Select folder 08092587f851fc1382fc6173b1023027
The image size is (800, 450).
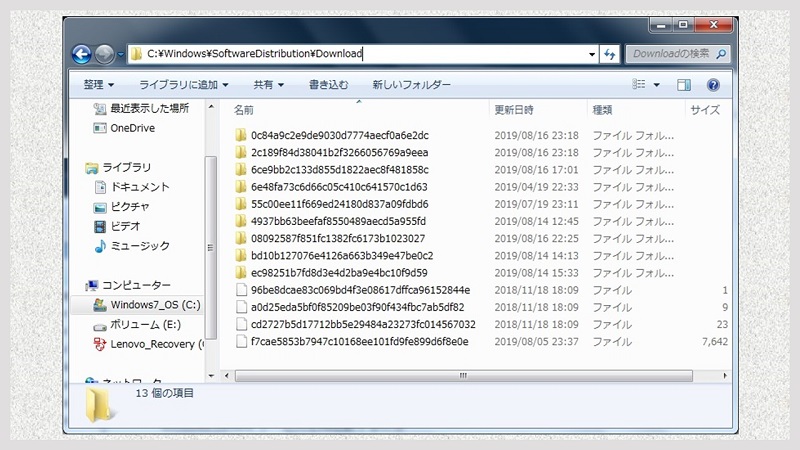pos(338,239)
